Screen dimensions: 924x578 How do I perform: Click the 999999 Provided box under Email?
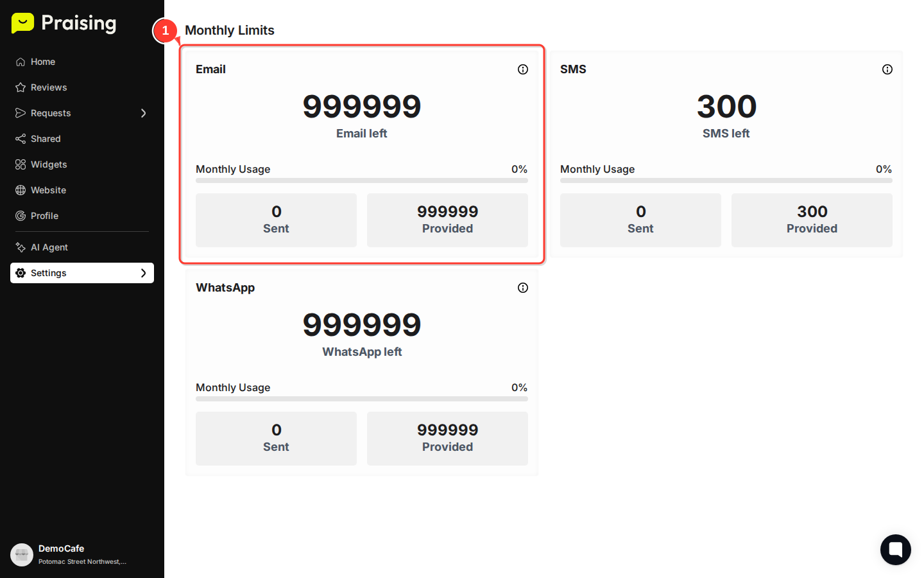pyautogui.click(x=447, y=220)
